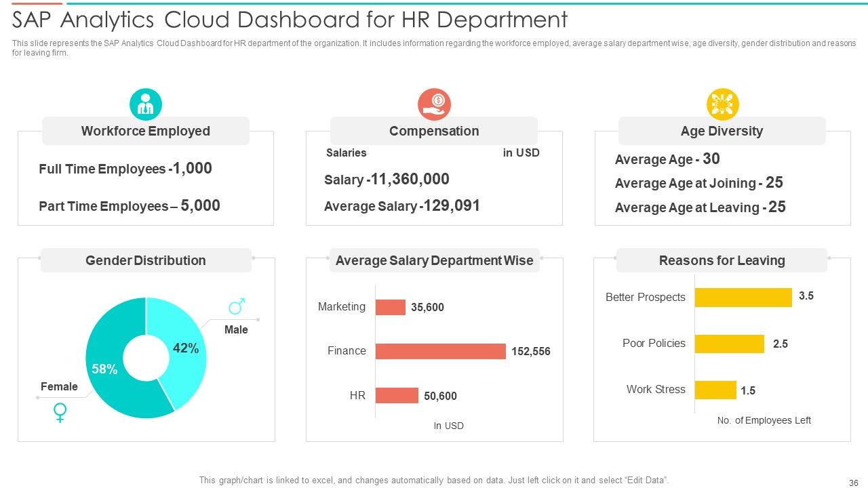Click the female gender symbol icon
This screenshot has width=868, height=488.
pyautogui.click(x=60, y=412)
